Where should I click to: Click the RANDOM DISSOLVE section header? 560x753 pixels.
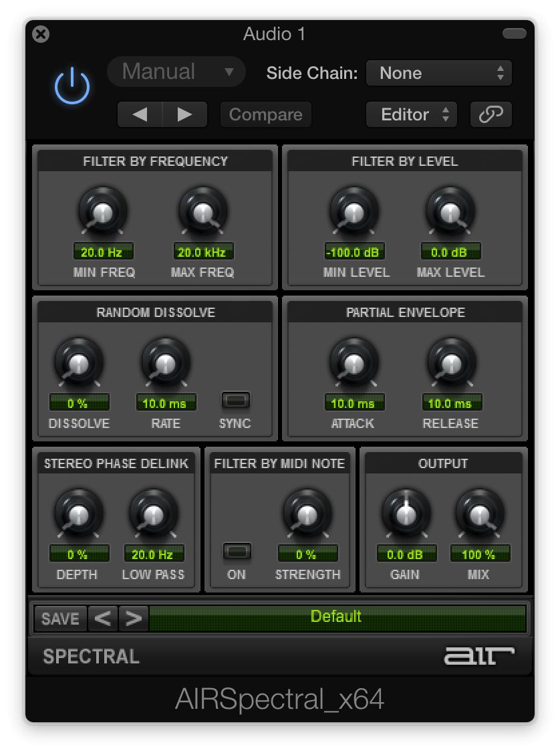tap(155, 312)
